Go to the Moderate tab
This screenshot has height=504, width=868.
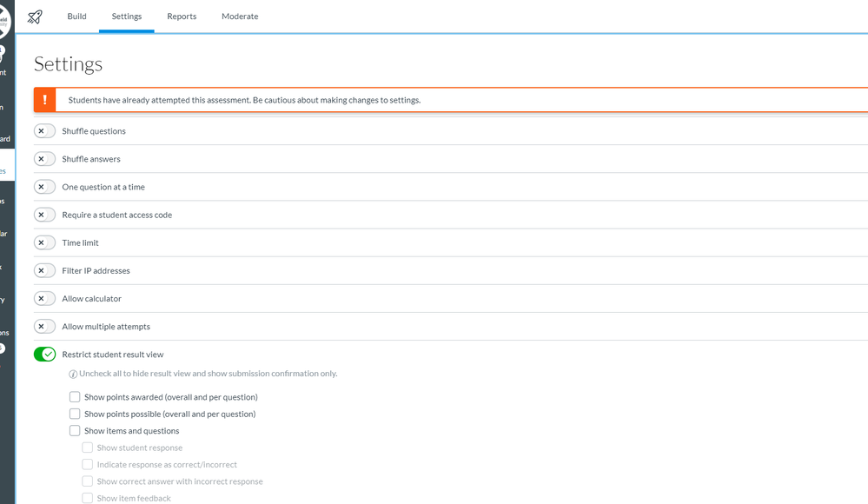[x=240, y=17]
